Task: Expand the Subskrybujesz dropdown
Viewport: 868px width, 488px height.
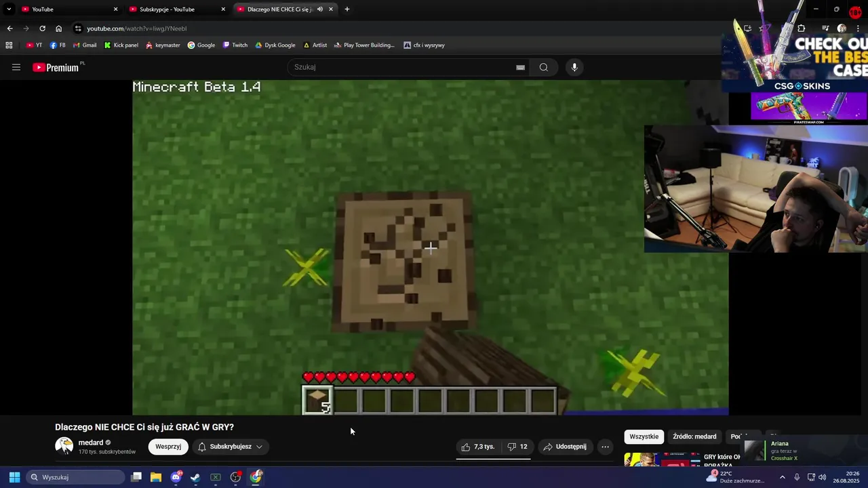Action: point(230,447)
